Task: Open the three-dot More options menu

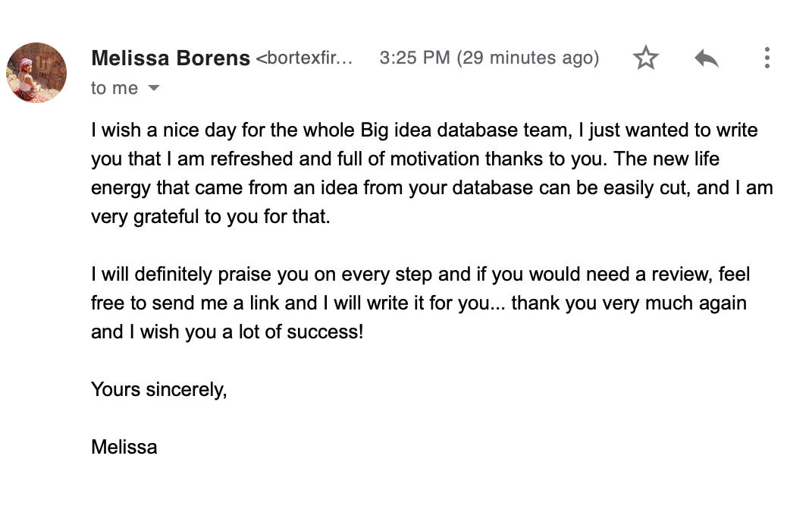Action: click(x=767, y=58)
